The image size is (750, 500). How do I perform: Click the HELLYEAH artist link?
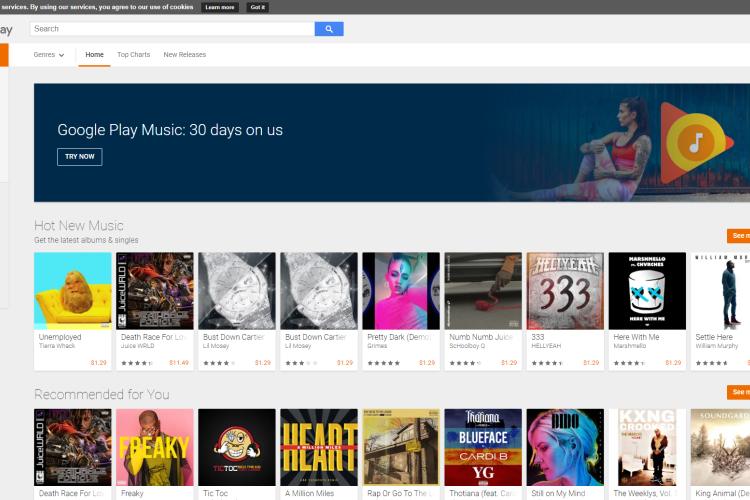click(x=546, y=345)
